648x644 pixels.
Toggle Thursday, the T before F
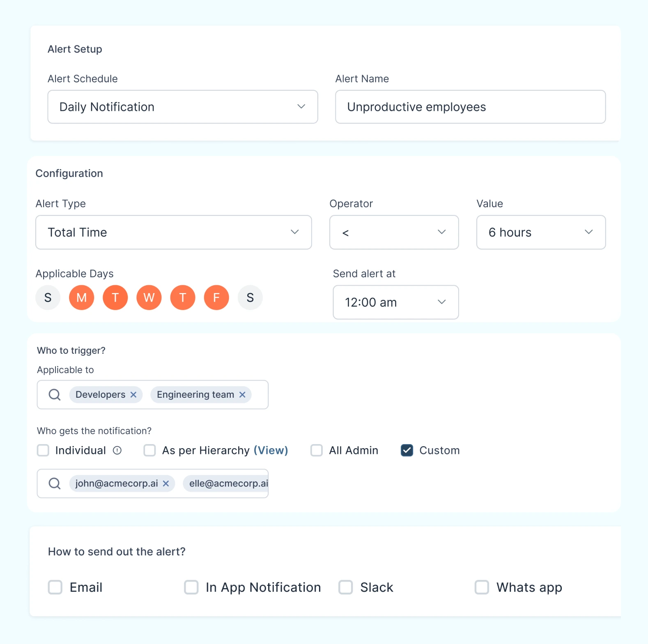[183, 298]
